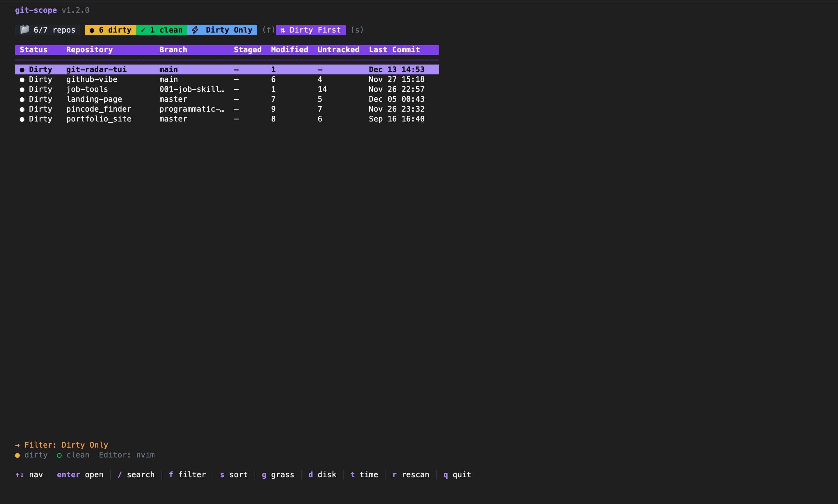This screenshot has width=838, height=504.
Task: Click the lightning bolt Dirty Only icon
Action: (195, 30)
